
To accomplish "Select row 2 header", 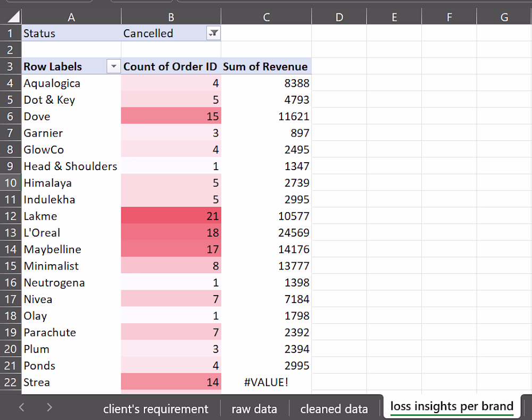I will coord(11,50).
